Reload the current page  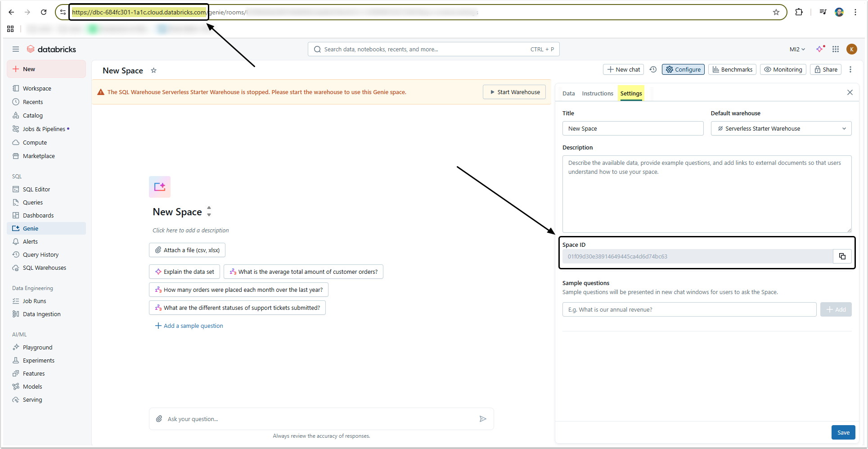[x=44, y=12]
